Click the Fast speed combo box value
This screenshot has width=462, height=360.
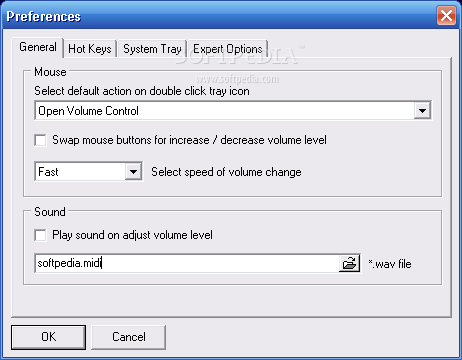click(x=48, y=172)
